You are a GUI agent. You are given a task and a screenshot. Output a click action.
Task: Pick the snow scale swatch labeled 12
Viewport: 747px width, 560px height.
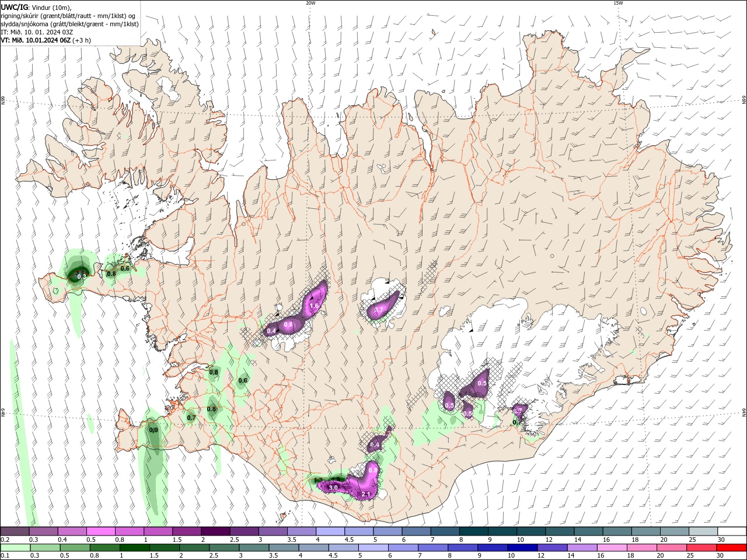coord(559,531)
